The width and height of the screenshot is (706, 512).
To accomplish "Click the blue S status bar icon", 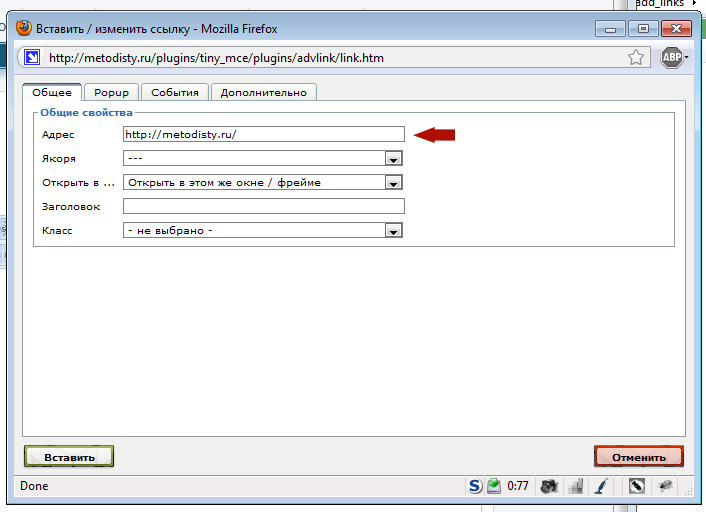I will click(475, 486).
